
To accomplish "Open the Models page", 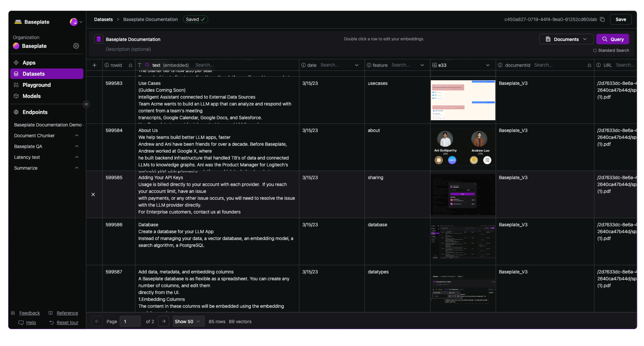I will click(x=47, y=96).
